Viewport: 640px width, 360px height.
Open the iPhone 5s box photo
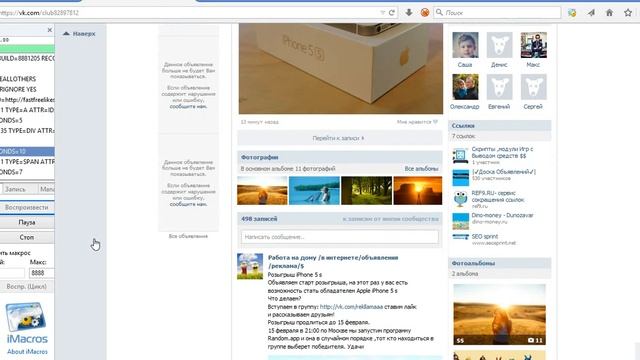click(340, 69)
